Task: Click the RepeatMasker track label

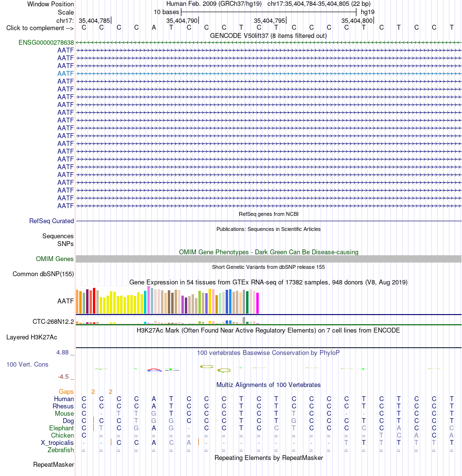Action: (53, 465)
